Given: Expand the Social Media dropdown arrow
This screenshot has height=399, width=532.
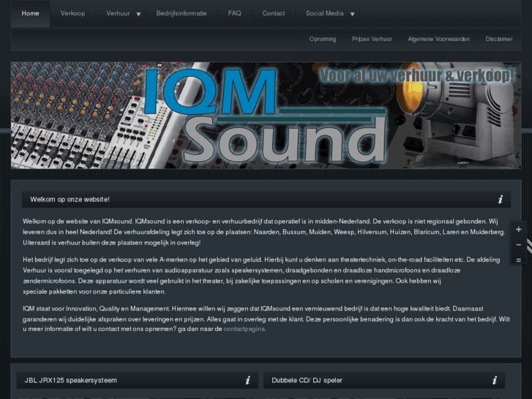Looking at the screenshot, I should [352, 14].
